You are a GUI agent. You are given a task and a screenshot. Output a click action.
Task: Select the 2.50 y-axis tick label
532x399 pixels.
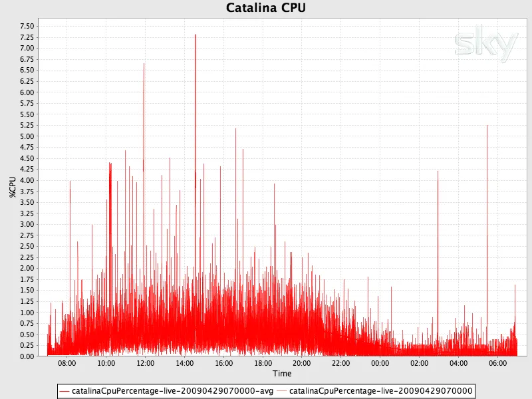(27, 246)
